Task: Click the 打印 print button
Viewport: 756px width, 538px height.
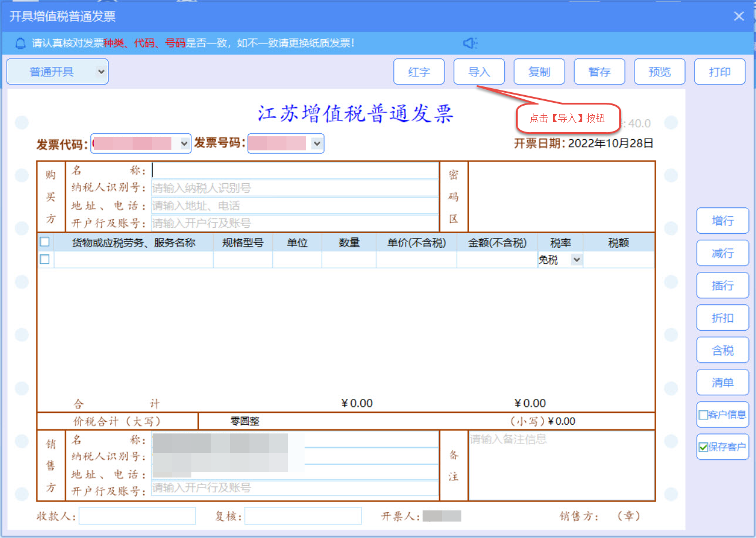Action: [x=720, y=72]
